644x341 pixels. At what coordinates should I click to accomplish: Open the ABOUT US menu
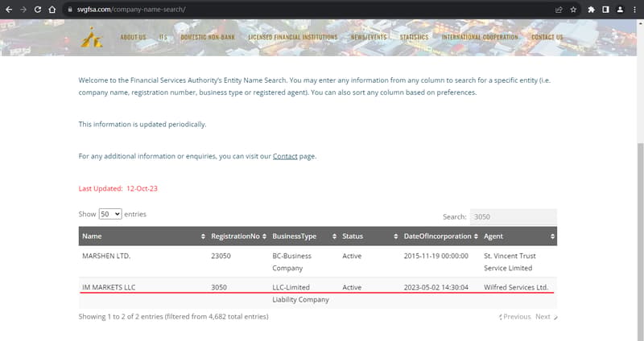(x=133, y=37)
